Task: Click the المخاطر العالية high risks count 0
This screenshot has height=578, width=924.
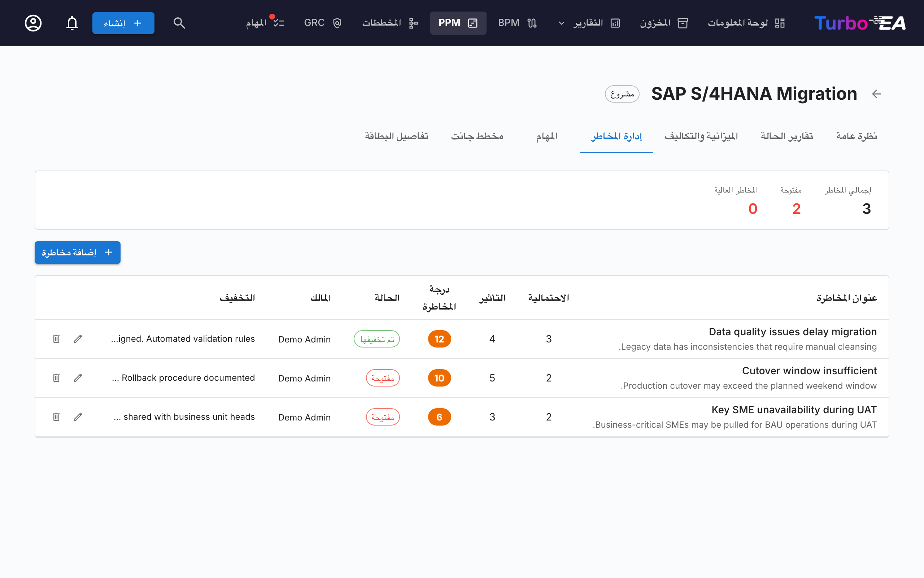Action: pyautogui.click(x=753, y=209)
